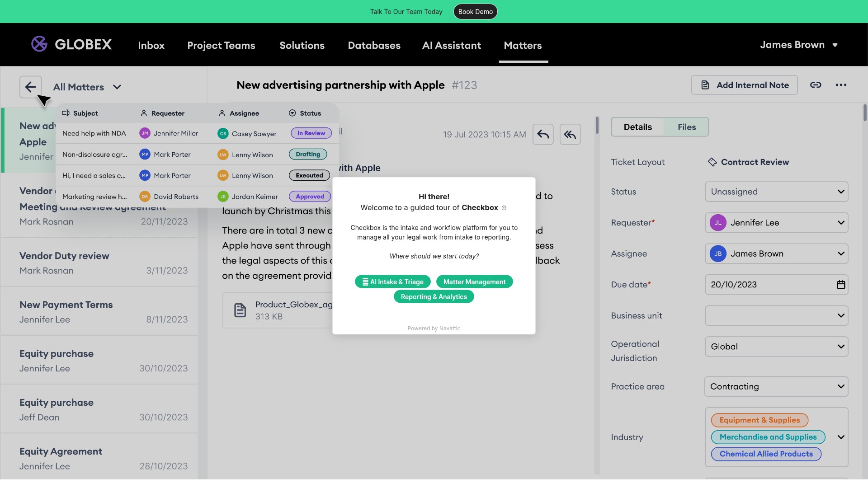
Task: Click the right panel vertical scrollbar
Action: pyautogui.click(x=865, y=113)
